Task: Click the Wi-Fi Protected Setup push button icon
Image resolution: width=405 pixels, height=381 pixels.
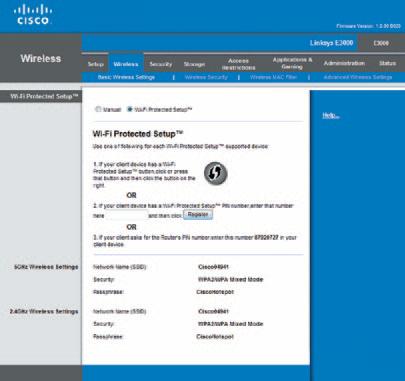Action: (x=216, y=173)
